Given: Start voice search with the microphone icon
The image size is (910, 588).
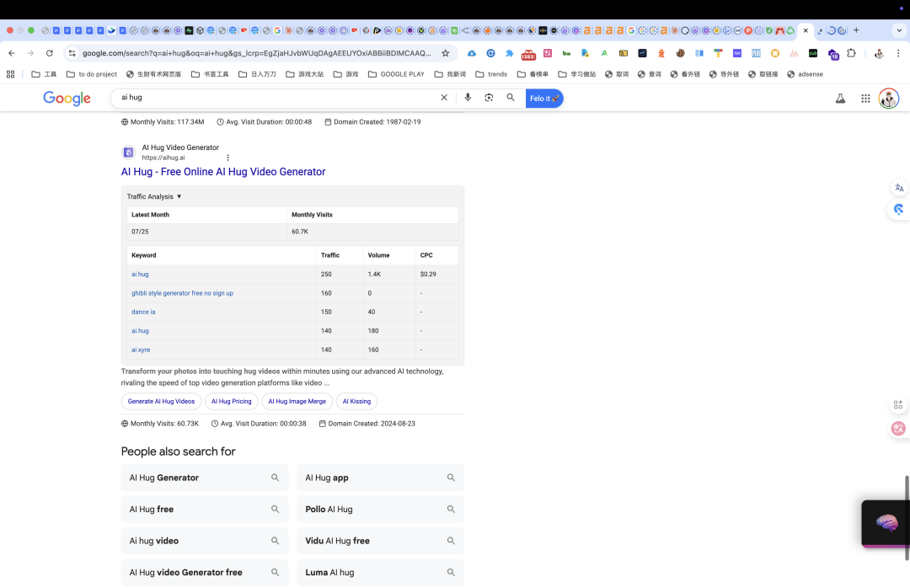Looking at the screenshot, I should (468, 98).
